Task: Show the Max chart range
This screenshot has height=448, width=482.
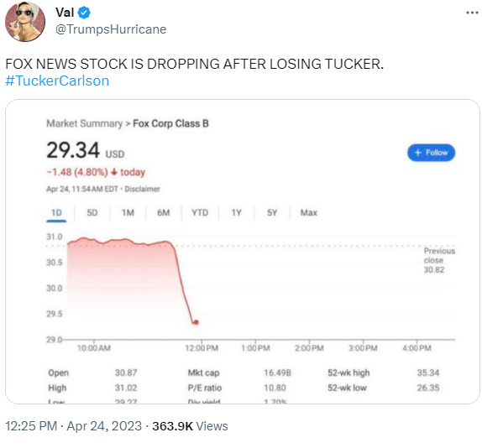Action: [309, 213]
